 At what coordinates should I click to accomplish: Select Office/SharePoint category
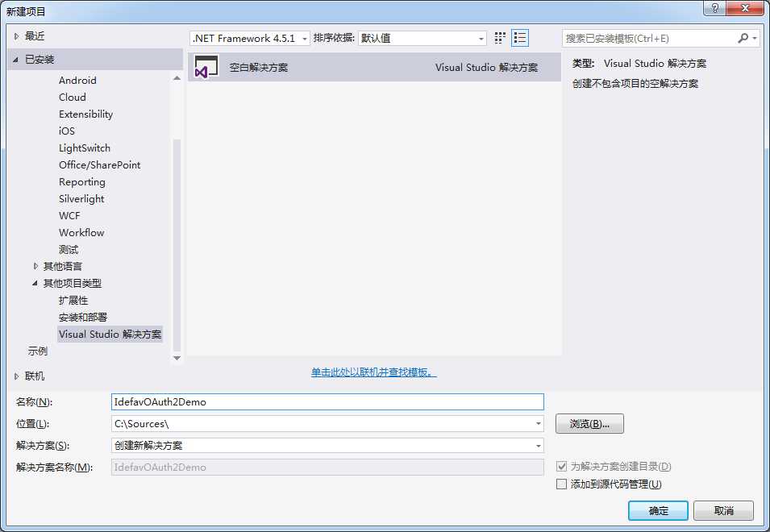(100, 165)
